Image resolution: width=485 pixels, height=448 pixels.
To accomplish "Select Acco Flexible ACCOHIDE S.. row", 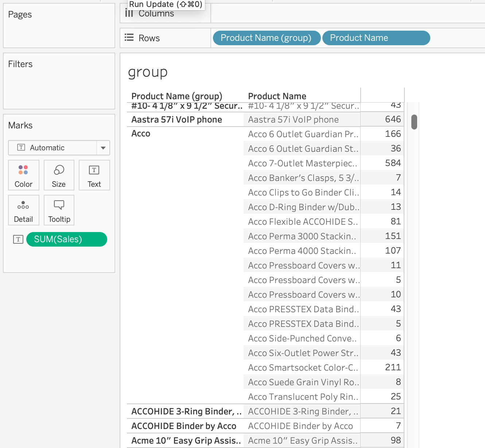I will (x=302, y=222).
